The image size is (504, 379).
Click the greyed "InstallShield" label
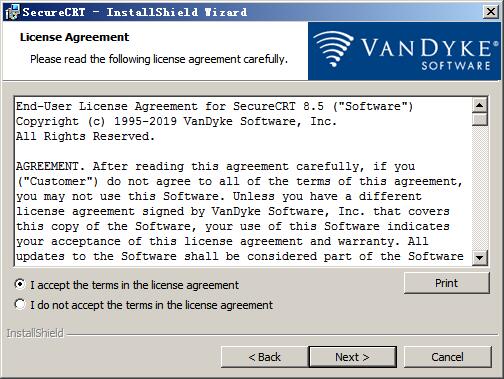pyautogui.click(x=35, y=333)
